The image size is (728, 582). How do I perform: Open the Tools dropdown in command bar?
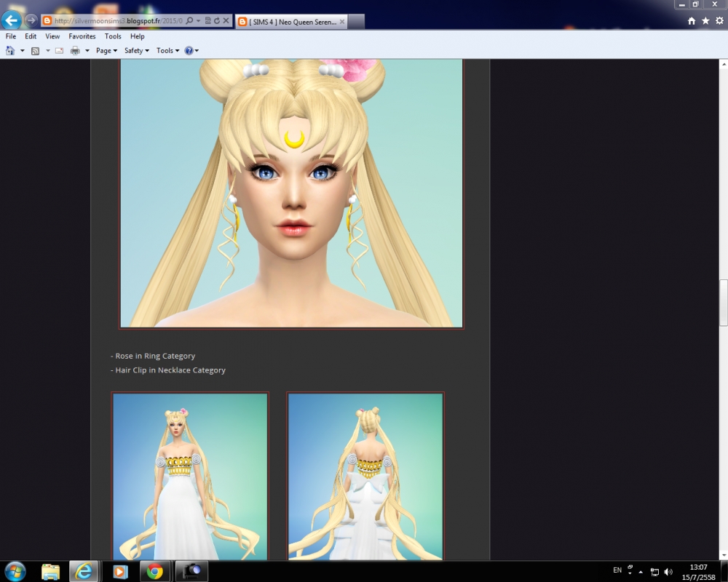click(167, 51)
